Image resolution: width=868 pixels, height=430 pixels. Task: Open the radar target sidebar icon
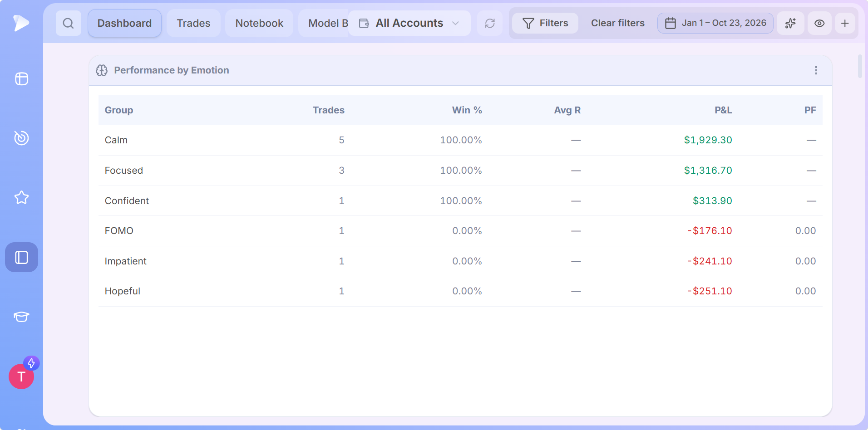click(x=21, y=138)
